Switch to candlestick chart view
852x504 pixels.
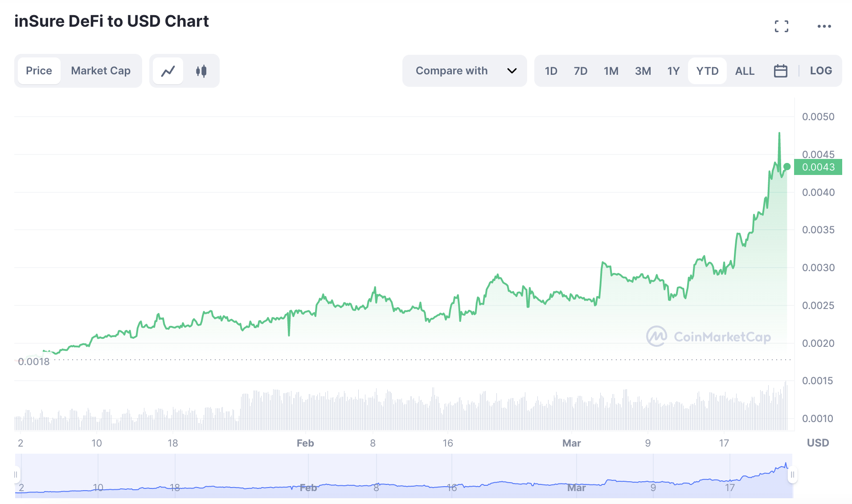pyautogui.click(x=201, y=71)
